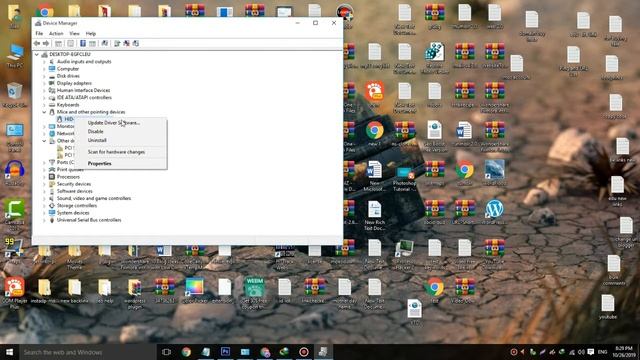Collapse the Other devices node

click(44, 141)
